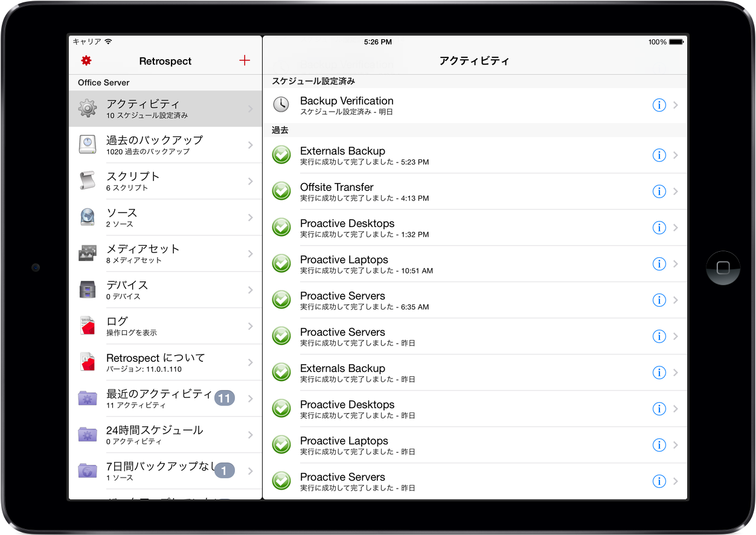Tap the Retrospect title in the sidebar
Screen dimensions: 756x535
165,61
